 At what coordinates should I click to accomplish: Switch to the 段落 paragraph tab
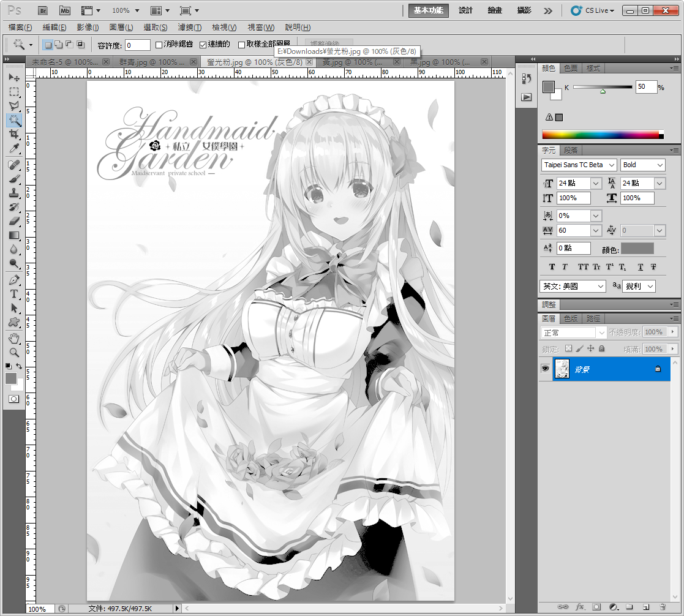pyautogui.click(x=571, y=150)
